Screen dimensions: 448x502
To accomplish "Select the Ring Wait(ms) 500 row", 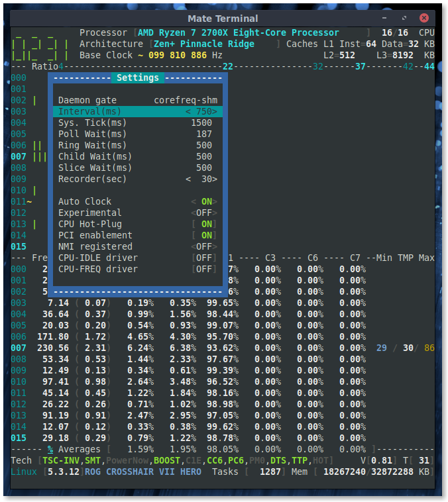I will tap(138, 145).
